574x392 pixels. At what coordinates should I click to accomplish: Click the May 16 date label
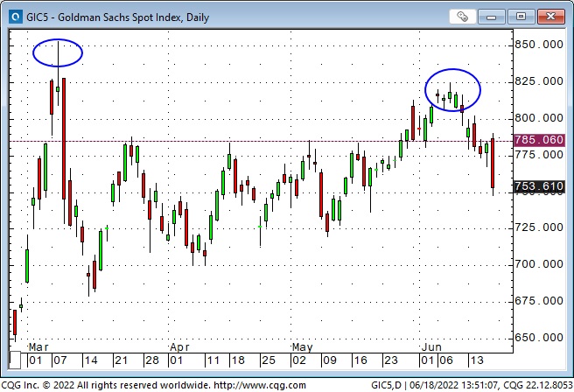point(360,360)
